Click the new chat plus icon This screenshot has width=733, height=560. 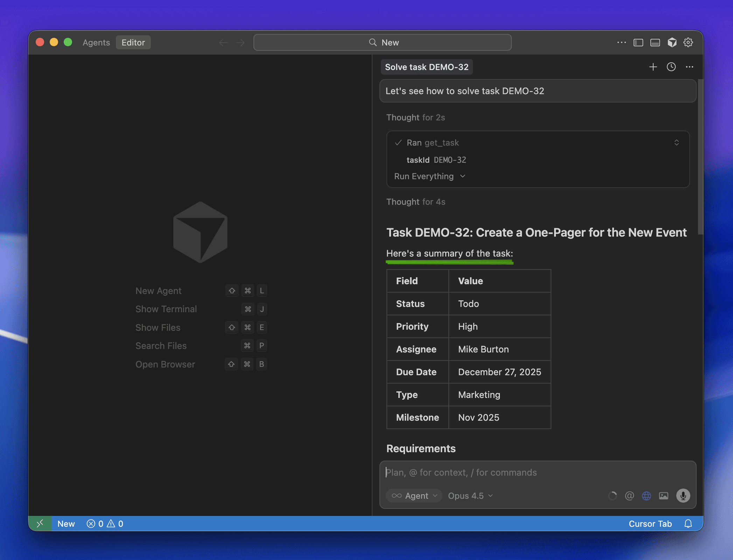pos(653,67)
